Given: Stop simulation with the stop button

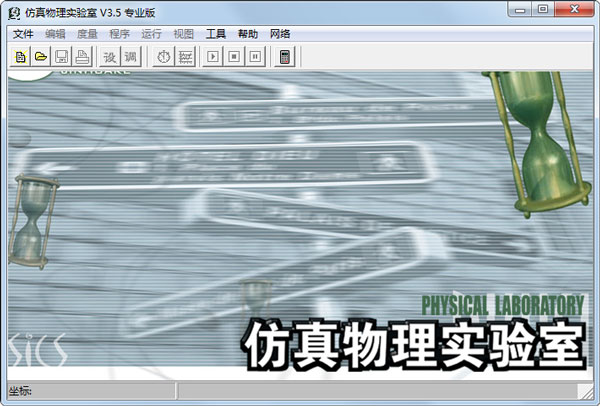Looking at the screenshot, I should click(234, 57).
